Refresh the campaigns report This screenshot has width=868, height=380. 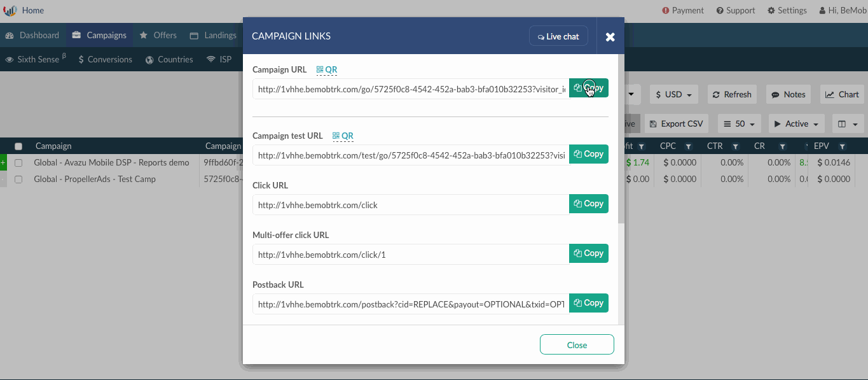click(732, 94)
